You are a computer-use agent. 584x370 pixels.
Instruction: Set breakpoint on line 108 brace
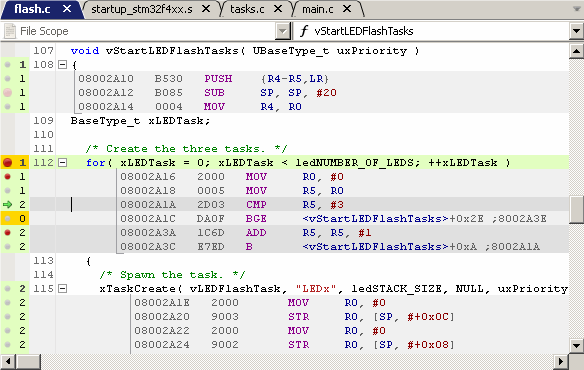(7, 65)
